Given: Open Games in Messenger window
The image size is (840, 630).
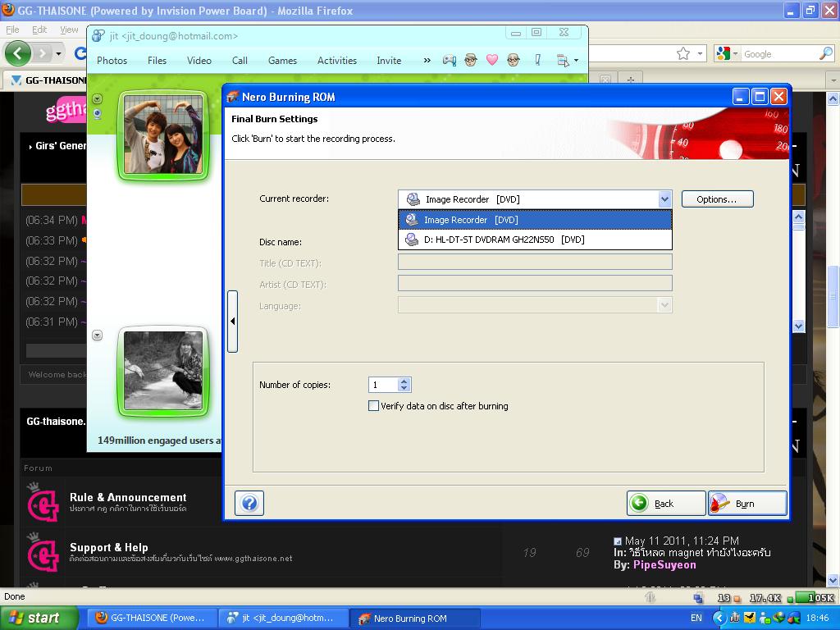Looking at the screenshot, I should click(x=282, y=61).
